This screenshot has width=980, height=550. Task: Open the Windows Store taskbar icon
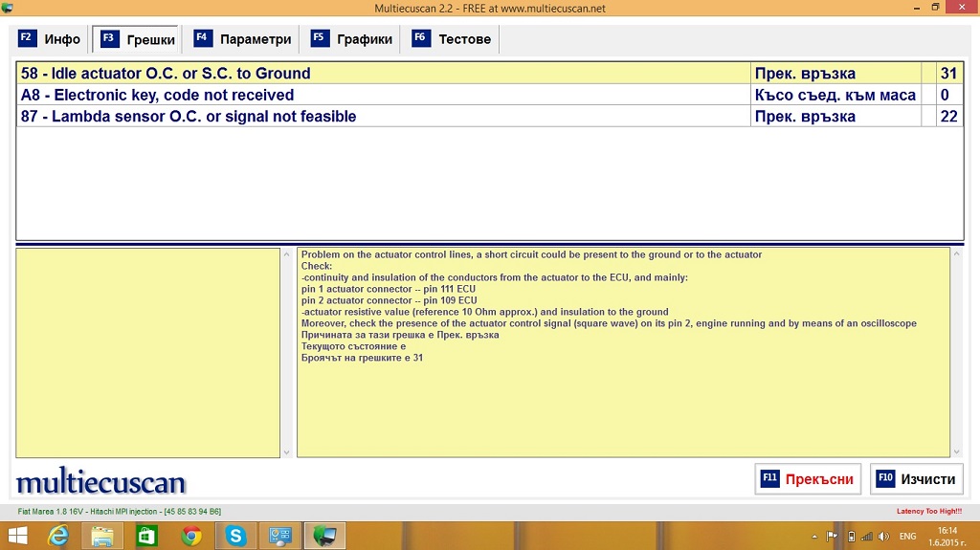tap(146, 536)
